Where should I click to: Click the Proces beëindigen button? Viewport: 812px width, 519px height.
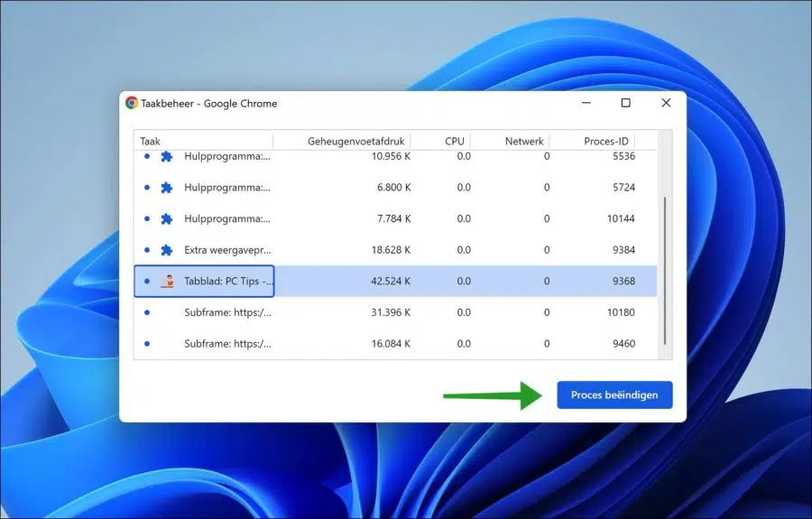click(x=614, y=394)
